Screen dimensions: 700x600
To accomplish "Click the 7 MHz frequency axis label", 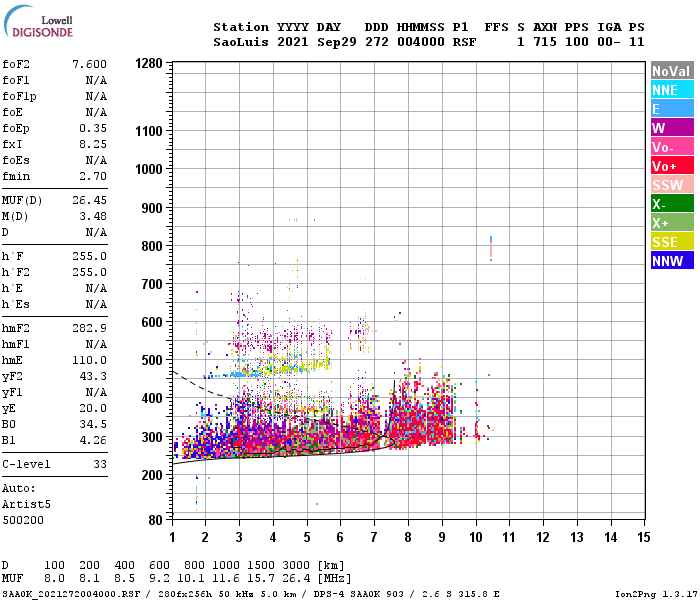I will pos(374,537).
